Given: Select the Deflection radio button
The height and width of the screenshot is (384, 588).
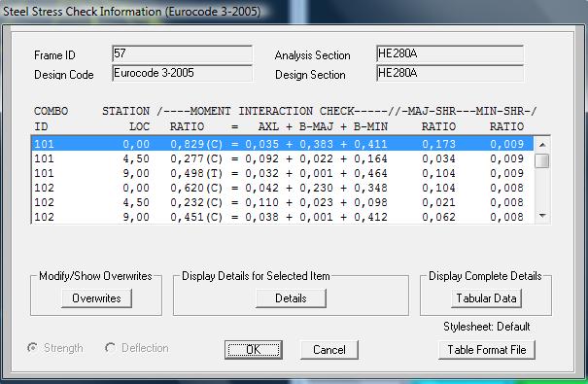Looking at the screenshot, I should pyautogui.click(x=110, y=348).
